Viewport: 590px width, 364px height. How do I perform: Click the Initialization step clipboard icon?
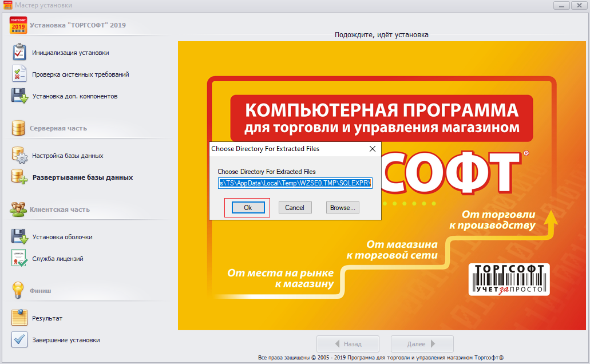[x=19, y=52]
